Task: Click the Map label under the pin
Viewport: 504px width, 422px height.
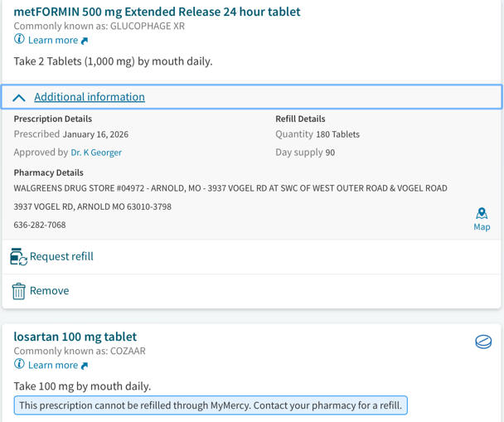Action: click(x=482, y=227)
